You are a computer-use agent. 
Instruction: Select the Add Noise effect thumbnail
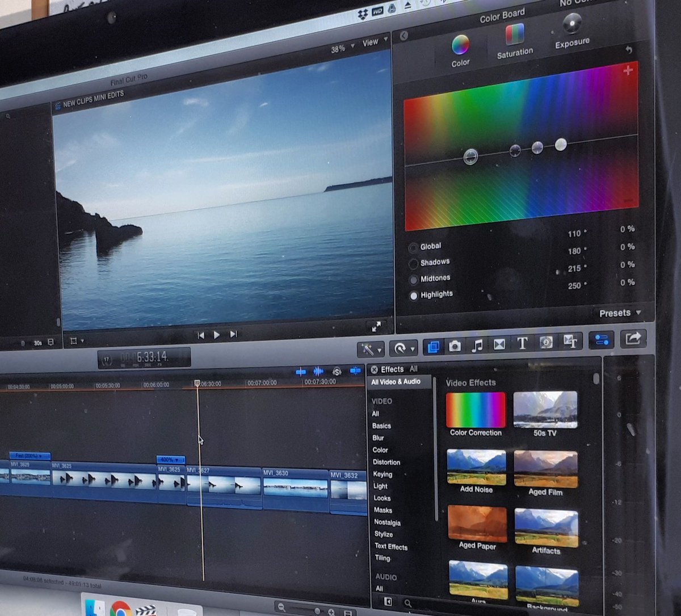tap(476, 467)
